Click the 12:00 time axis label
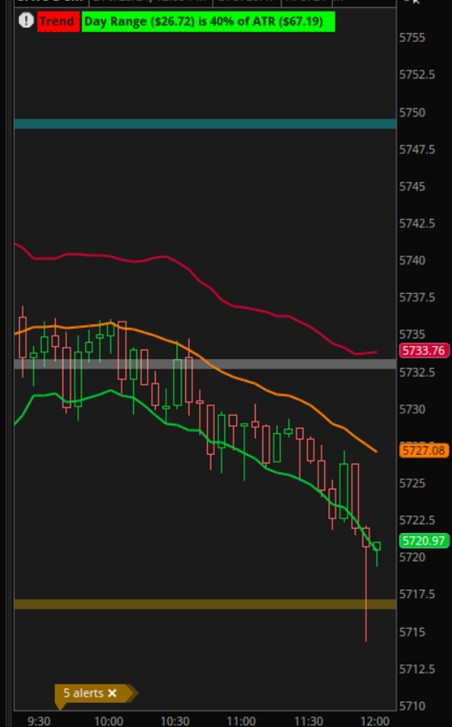Viewport: 452px width, 727px height. coord(375,721)
